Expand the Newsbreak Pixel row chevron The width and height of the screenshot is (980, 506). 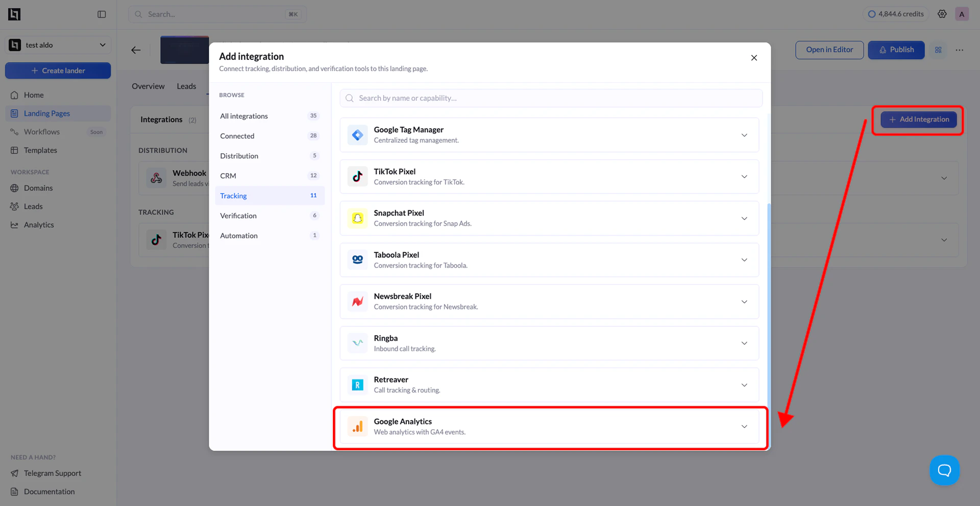coord(744,302)
